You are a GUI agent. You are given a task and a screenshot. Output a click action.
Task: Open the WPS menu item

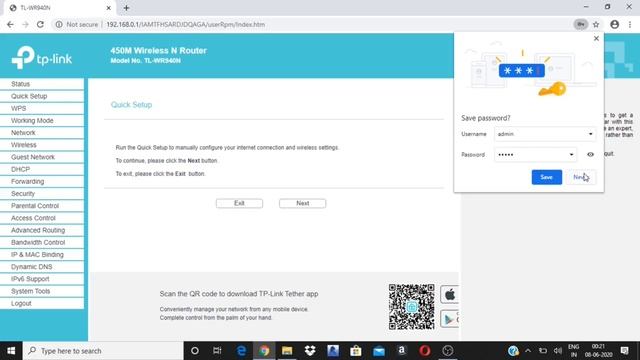point(42,108)
